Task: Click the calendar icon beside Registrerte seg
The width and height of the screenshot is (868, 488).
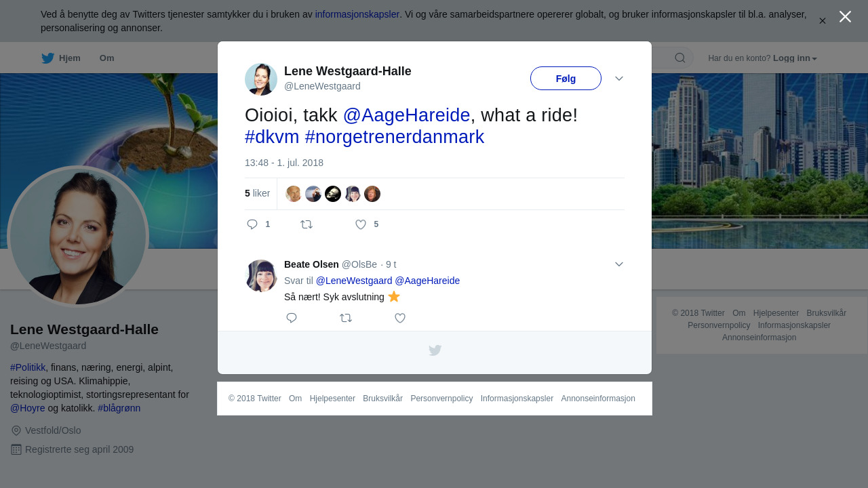Action: click(x=16, y=449)
